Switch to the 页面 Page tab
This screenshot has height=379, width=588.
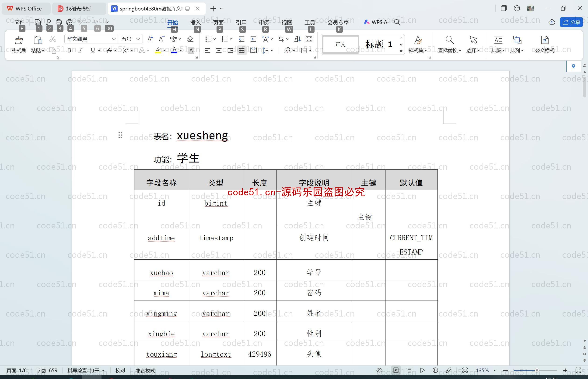coord(218,22)
